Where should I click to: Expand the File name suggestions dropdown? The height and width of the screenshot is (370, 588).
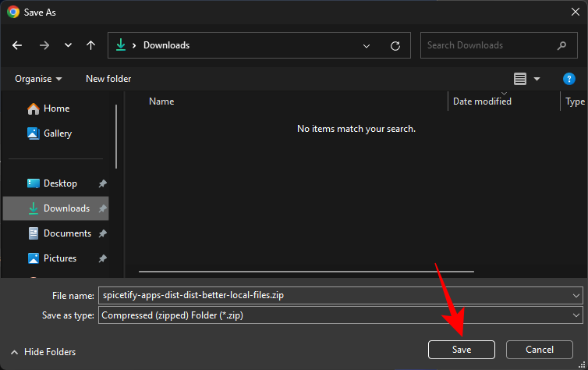[576, 296]
